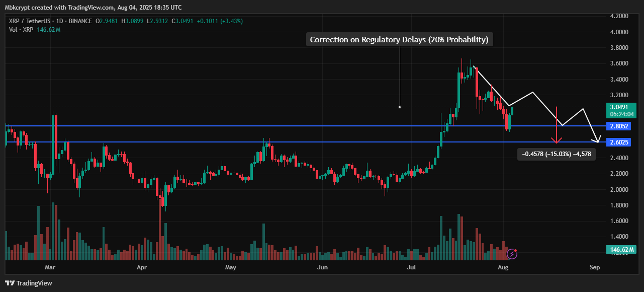
Task: Click the purple lightning bolt event icon
Action: 512,253
